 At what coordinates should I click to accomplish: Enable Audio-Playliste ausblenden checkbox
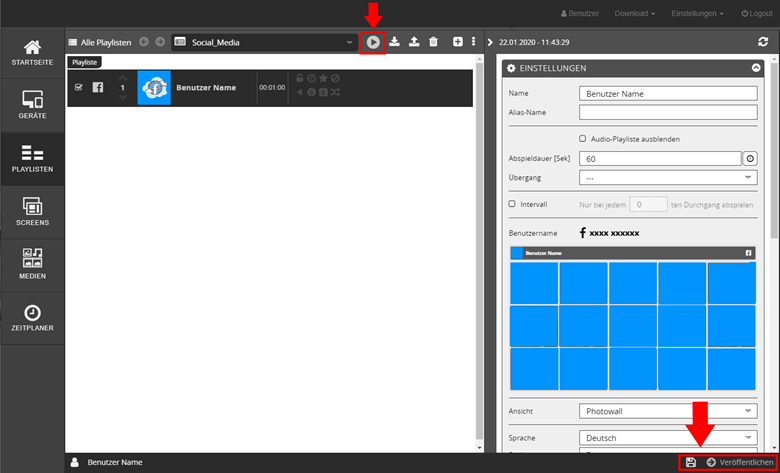click(583, 138)
